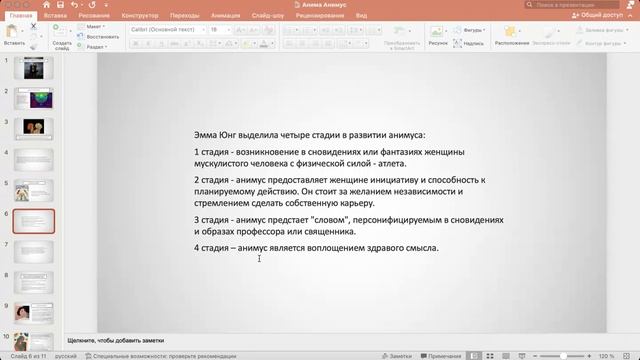
Task: Open the Анимация tab
Action: tap(225, 16)
